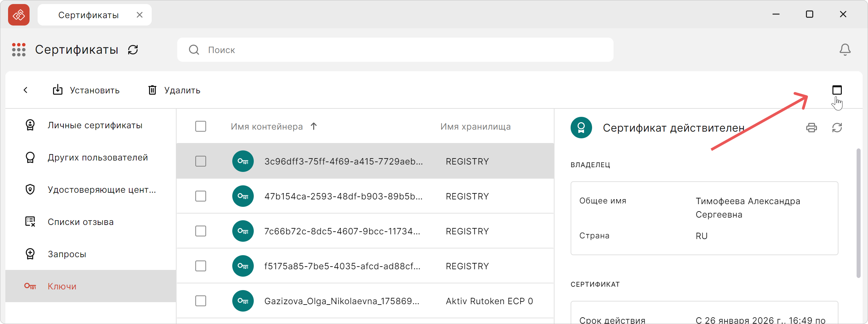Collapse the toolbar with the back chevron
The width and height of the screenshot is (868, 324).
[x=26, y=90]
